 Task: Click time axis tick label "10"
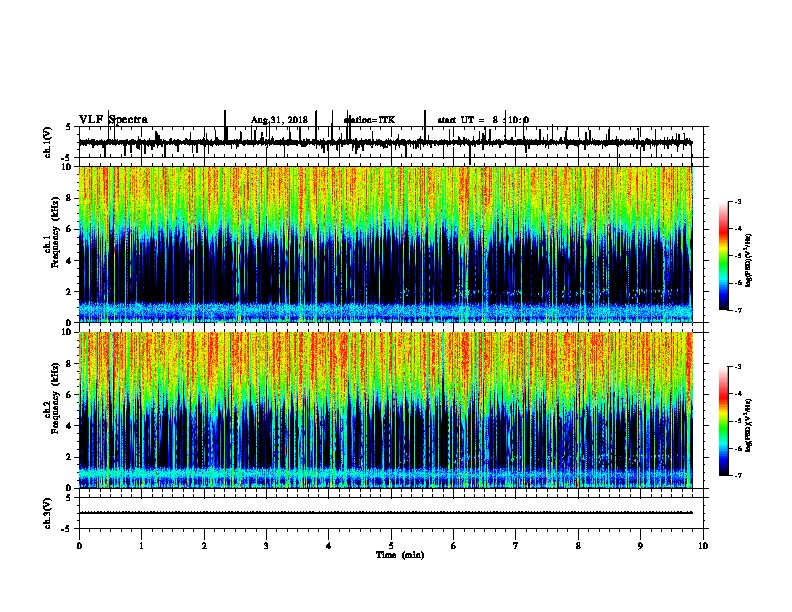pos(703,546)
